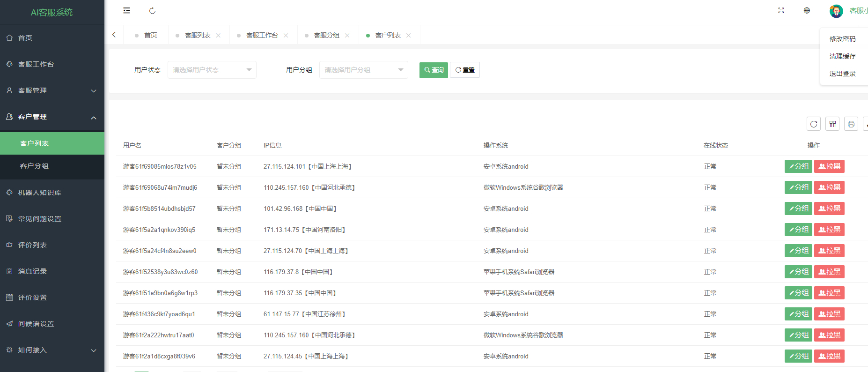Switch to the 客服工作台 tab
Viewport: 868px width, 372px height.
(262, 35)
